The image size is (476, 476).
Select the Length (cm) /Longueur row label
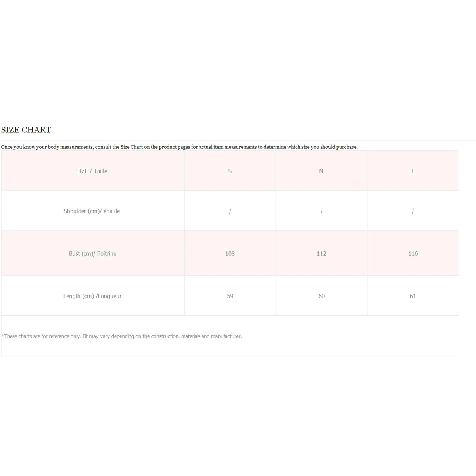pos(92,296)
